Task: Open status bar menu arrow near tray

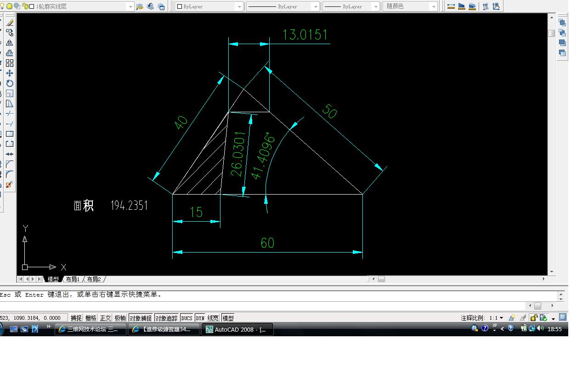Action: click(x=554, y=318)
